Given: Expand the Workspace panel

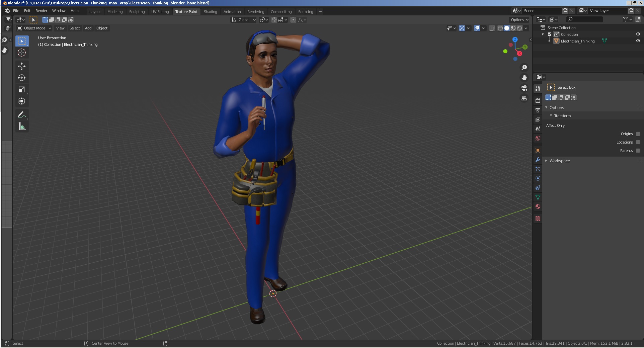Looking at the screenshot, I should [547, 161].
